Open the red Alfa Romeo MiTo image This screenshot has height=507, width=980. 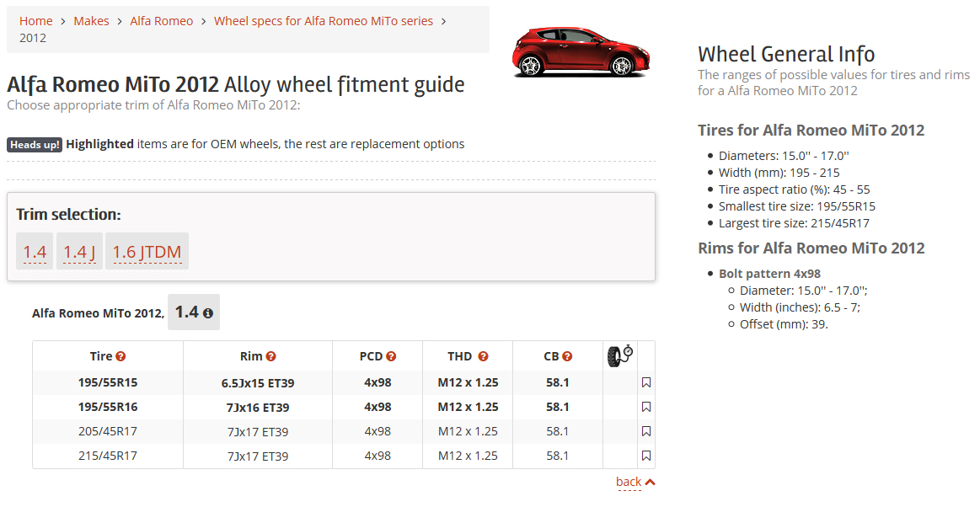(581, 52)
